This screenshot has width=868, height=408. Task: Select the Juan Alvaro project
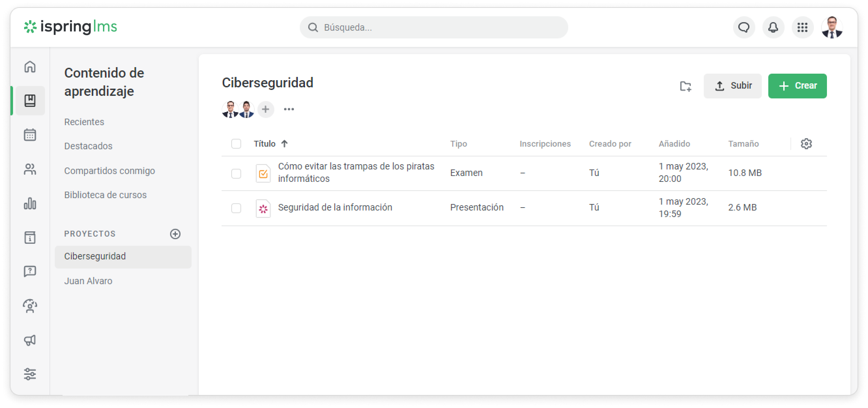[x=88, y=281]
